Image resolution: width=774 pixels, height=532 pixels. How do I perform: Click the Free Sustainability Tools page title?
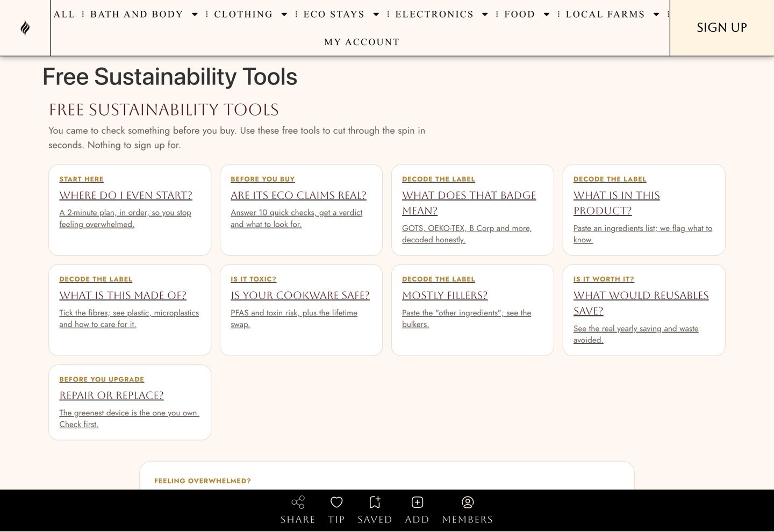point(170,76)
